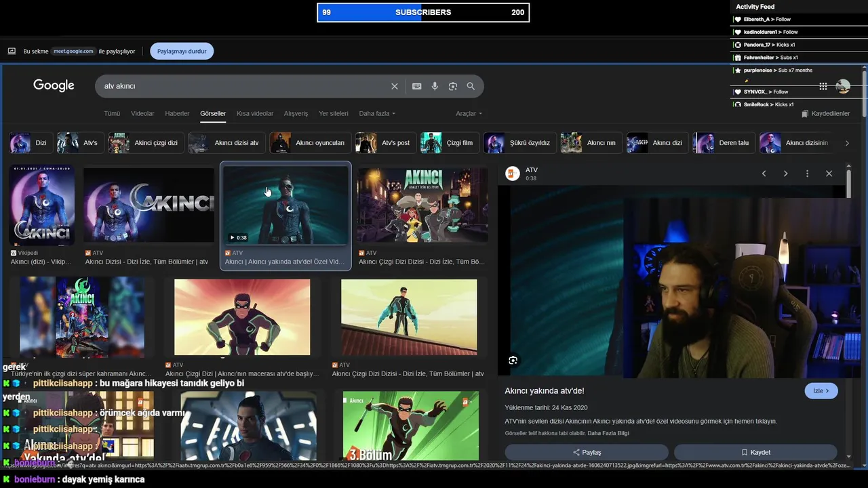868x488 pixels.
Task: Clear the search box text
Action: coord(395,86)
